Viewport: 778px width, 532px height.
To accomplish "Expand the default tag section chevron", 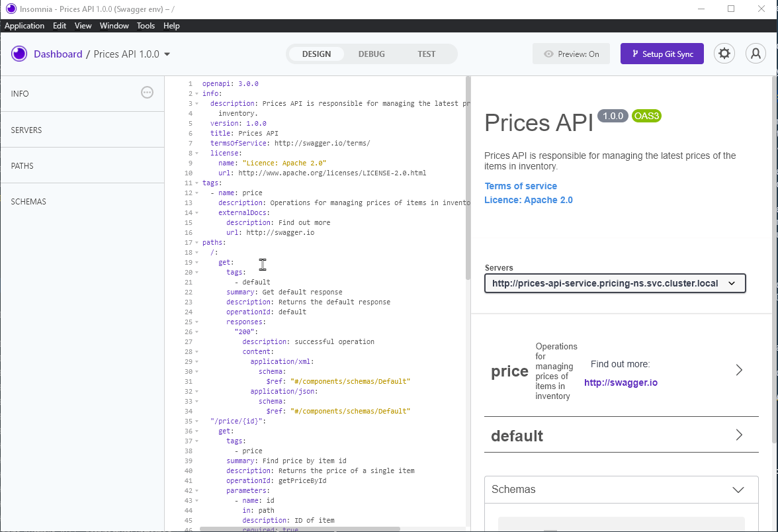I will point(739,435).
